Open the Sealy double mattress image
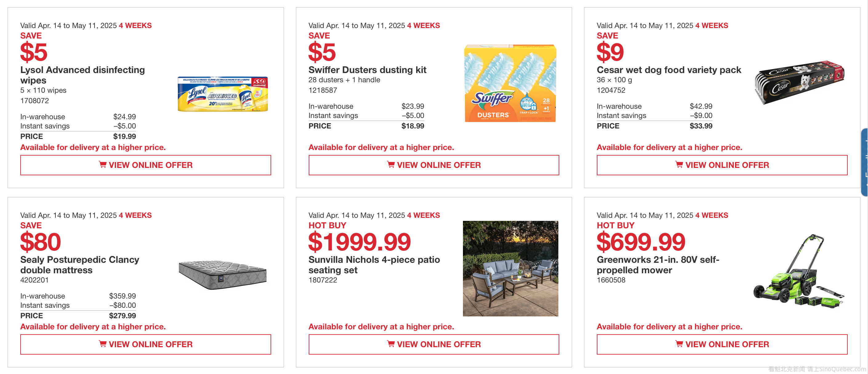 223,274
